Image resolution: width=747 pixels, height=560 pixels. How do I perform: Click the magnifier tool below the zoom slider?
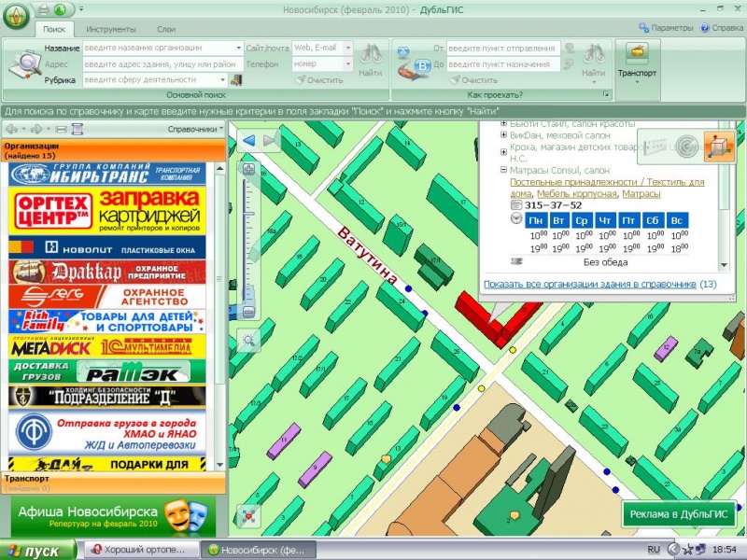(x=248, y=341)
